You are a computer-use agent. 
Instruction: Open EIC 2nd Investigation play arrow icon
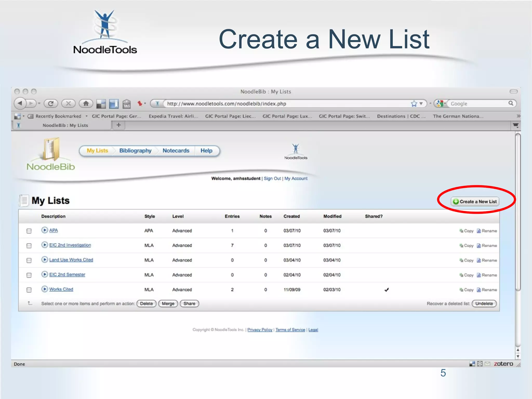(x=45, y=245)
